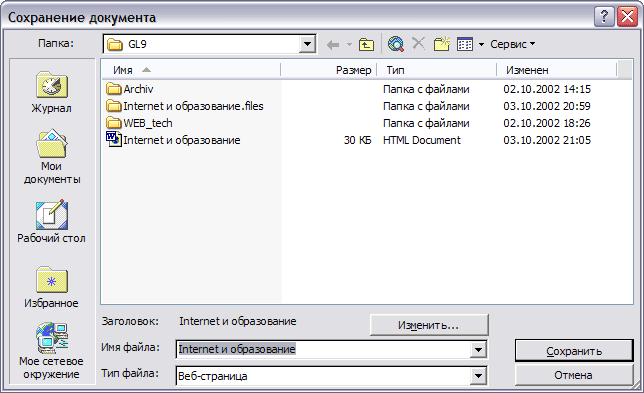Viewport: 644px width, 393px height.
Task: Create a new folder
Action: click(442, 44)
